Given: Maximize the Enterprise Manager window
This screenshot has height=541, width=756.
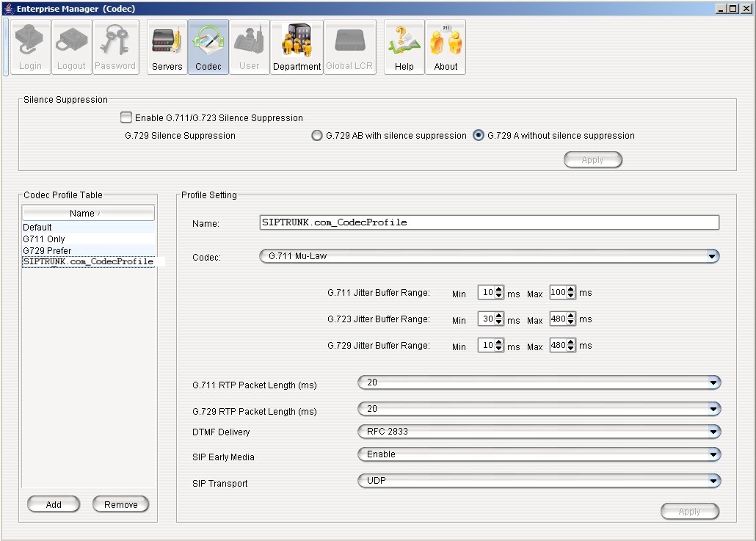Looking at the screenshot, I should (x=733, y=8).
